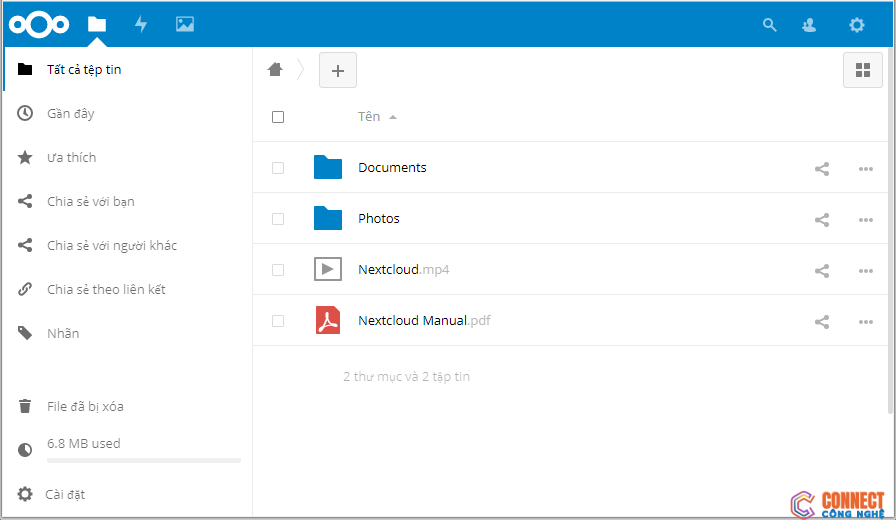Open Photos folder name link
The width and height of the screenshot is (896, 520).
[x=378, y=218]
